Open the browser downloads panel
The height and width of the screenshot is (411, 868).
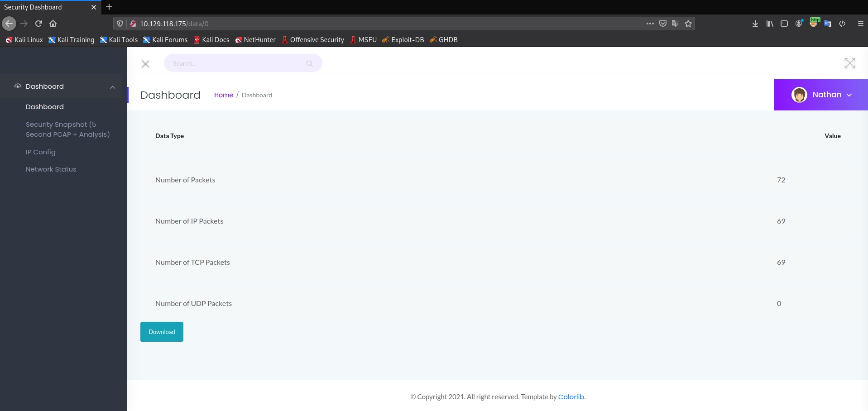tap(755, 24)
